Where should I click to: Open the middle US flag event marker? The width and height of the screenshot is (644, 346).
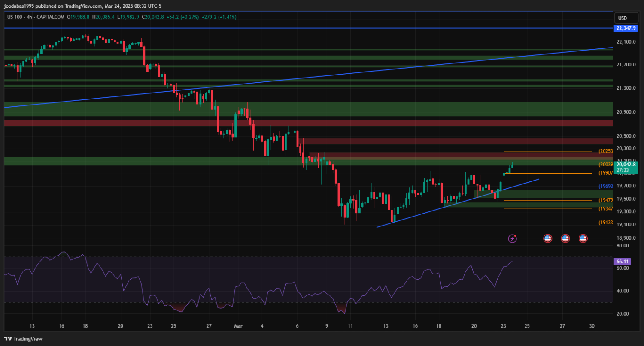click(x=565, y=238)
